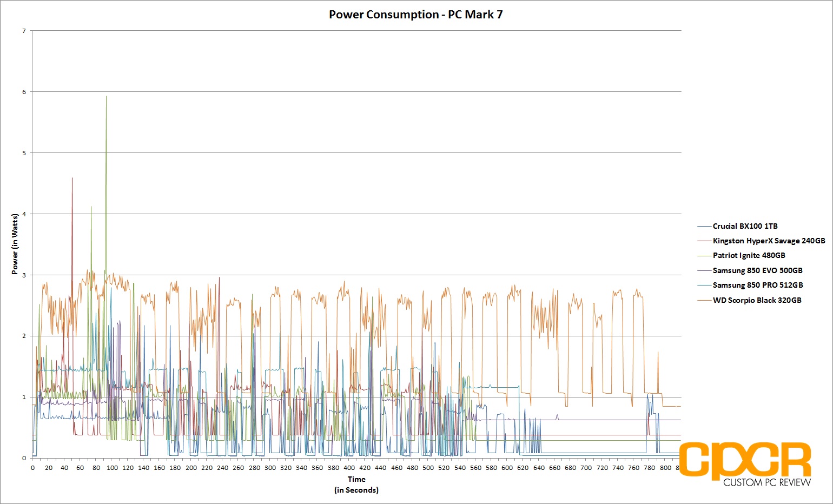Image resolution: width=833 pixels, height=504 pixels.
Task: Click the x-axis tick label 500
Action: [428, 468]
